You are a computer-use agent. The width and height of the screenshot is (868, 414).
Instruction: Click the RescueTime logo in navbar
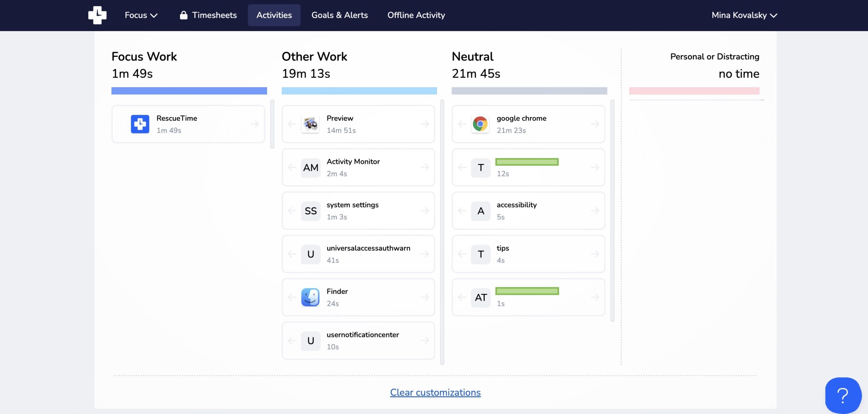point(97,15)
